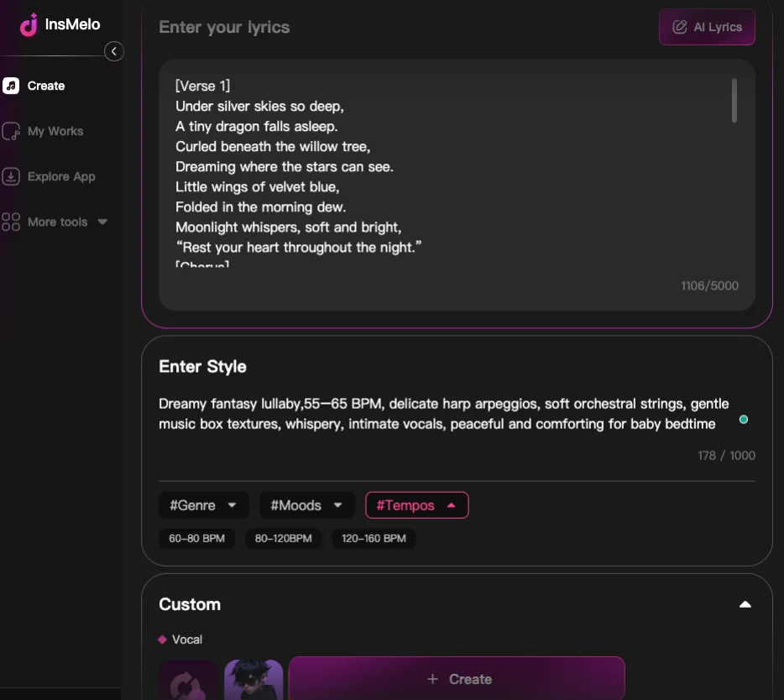Click the pink diamond beside Vocal
Viewport: 784px width, 700px height.
point(162,640)
